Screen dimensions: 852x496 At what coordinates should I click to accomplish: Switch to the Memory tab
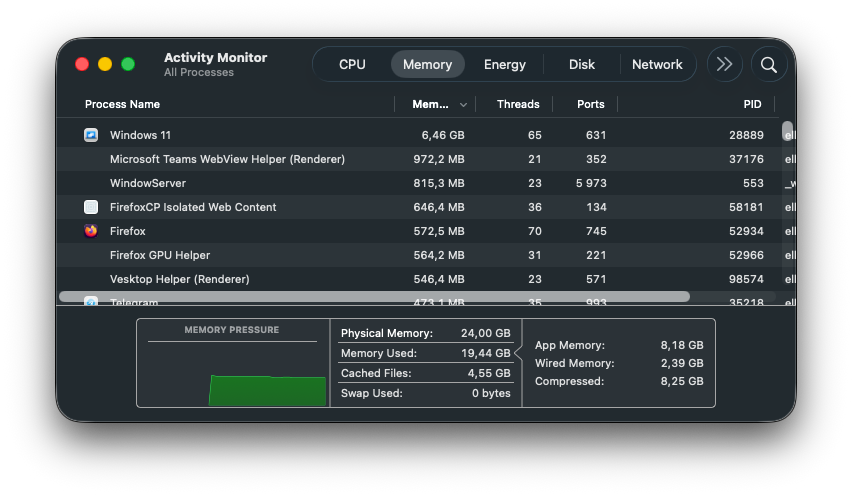tap(428, 65)
